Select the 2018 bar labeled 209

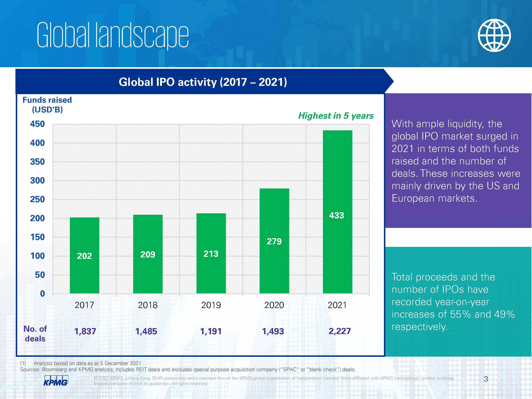(x=148, y=254)
